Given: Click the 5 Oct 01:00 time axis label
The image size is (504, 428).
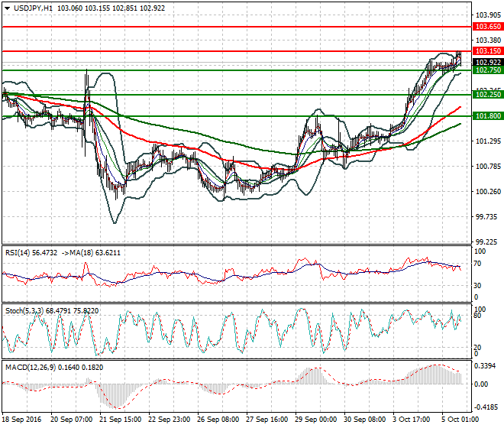Looking at the screenshot, I should tap(460, 420).
